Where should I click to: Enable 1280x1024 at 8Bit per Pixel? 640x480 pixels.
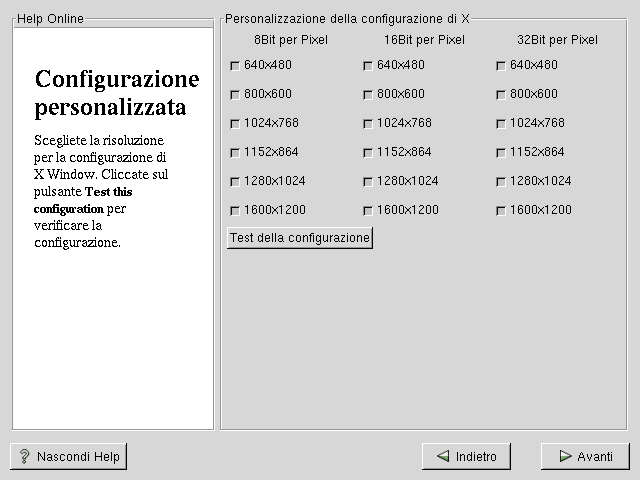(x=235, y=182)
